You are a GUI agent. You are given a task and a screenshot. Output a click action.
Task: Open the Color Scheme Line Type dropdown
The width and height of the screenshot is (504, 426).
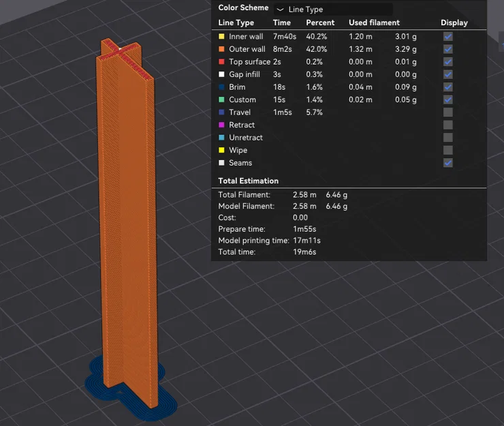click(x=333, y=10)
